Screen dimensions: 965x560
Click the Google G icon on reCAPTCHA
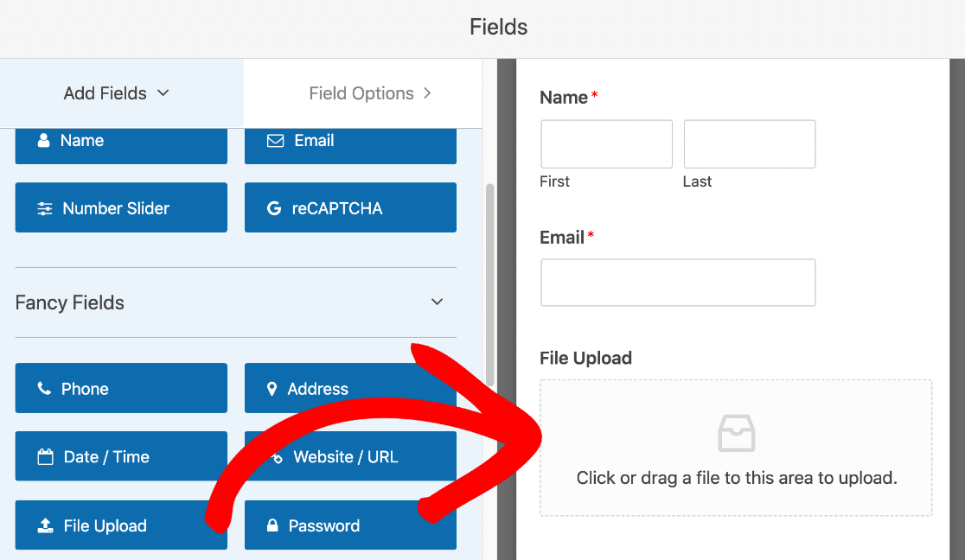pyautogui.click(x=274, y=208)
